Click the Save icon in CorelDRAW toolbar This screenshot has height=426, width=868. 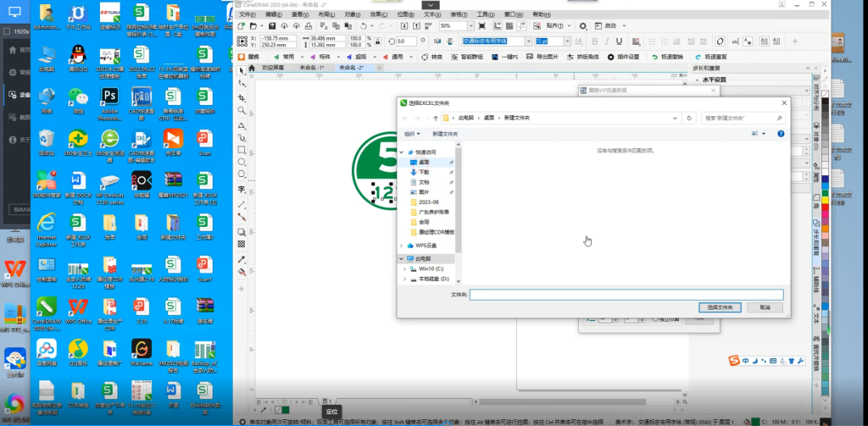pyautogui.click(x=271, y=26)
